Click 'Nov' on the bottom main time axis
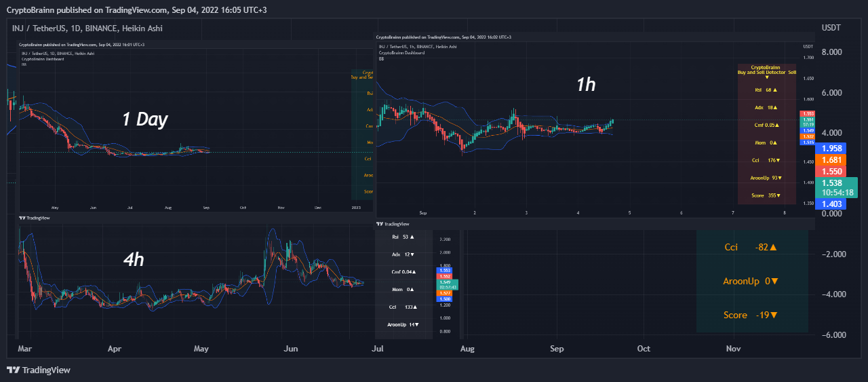This screenshot has width=868, height=382. 733,349
